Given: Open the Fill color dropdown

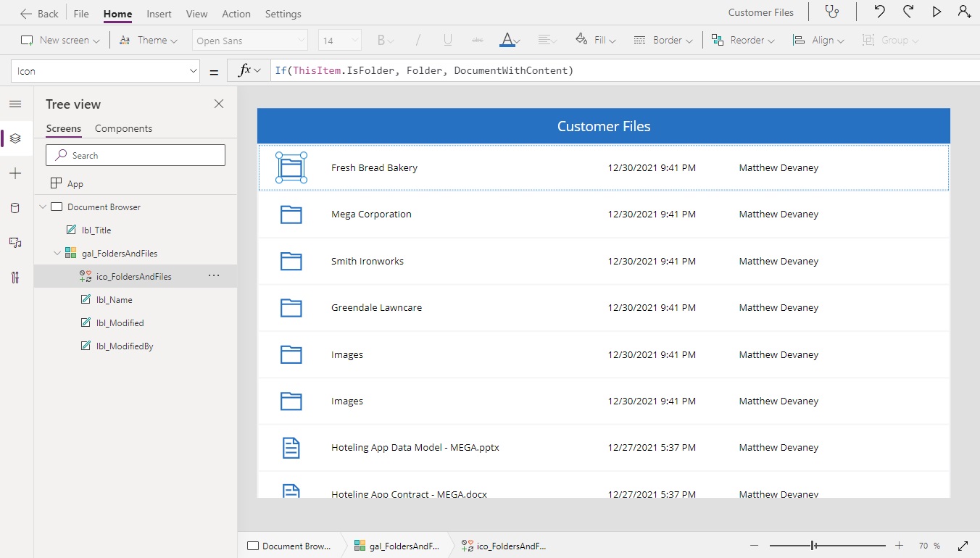Looking at the screenshot, I should (x=611, y=40).
